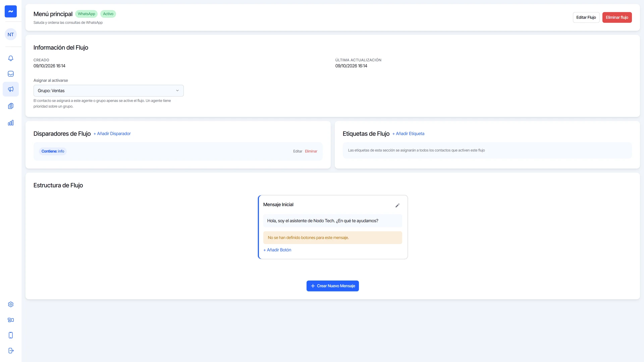The height and width of the screenshot is (362, 644).
Task: Open the NT user avatar
Action: point(11,34)
